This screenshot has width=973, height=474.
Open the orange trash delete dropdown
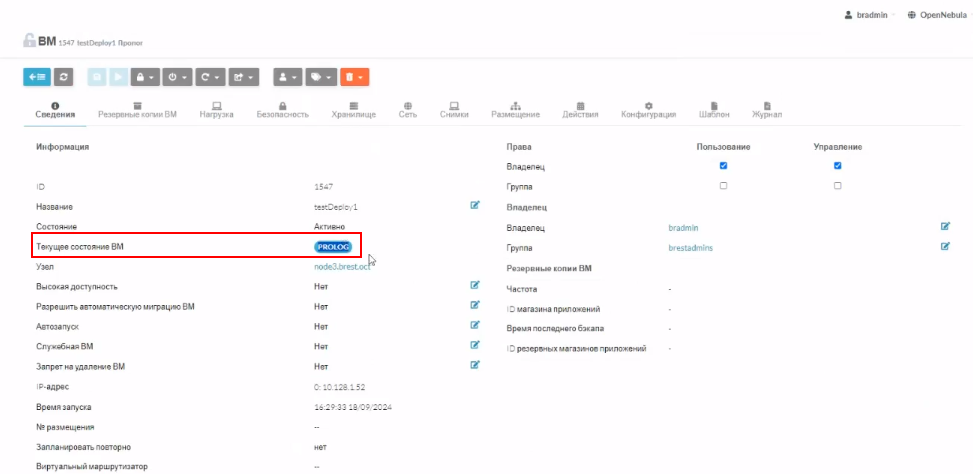(354, 76)
